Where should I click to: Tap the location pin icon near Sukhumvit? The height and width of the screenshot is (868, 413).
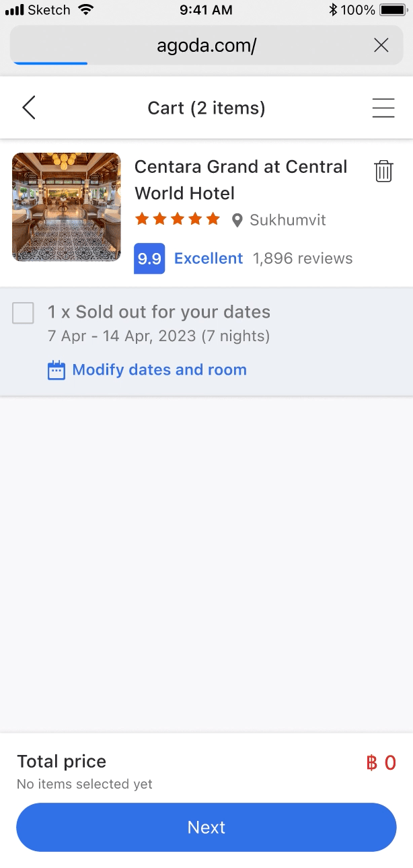tap(237, 220)
